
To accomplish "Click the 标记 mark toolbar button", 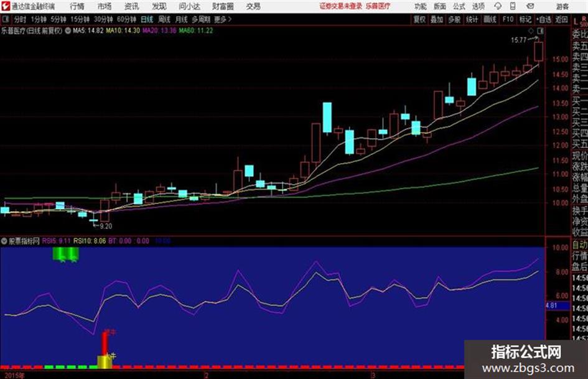I will pos(525,19).
